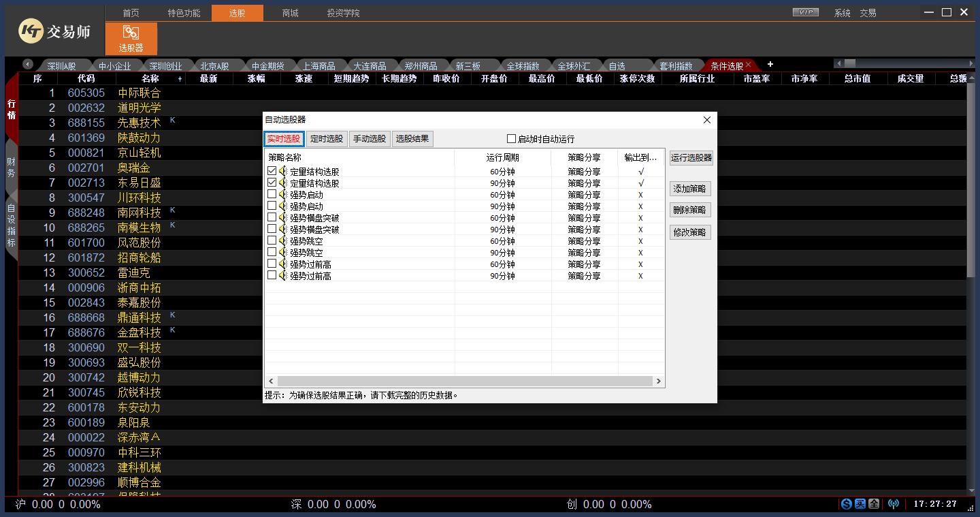Uncheck 定量结构选股 60分钟 strategy checkbox
The width and height of the screenshot is (980, 517).
point(272,172)
